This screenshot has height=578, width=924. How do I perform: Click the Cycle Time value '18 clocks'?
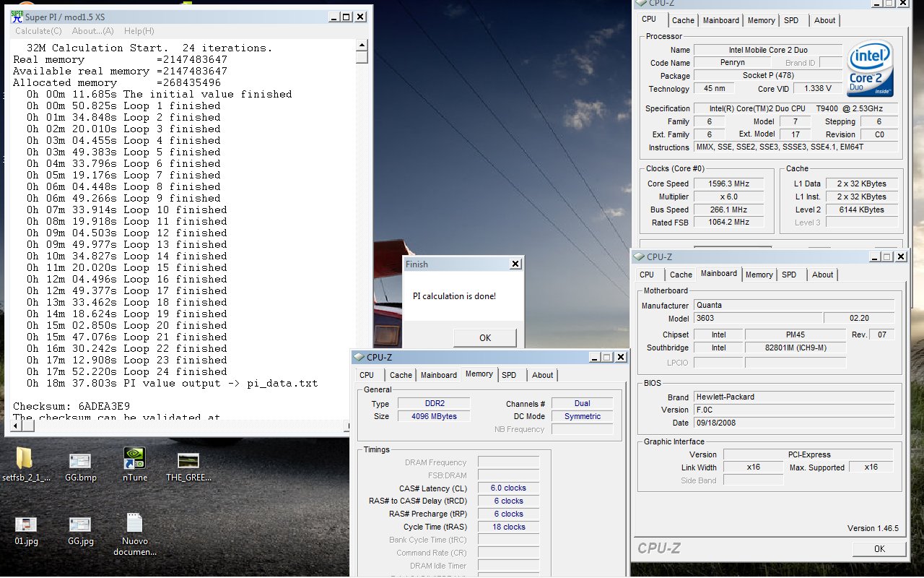pyautogui.click(x=508, y=527)
